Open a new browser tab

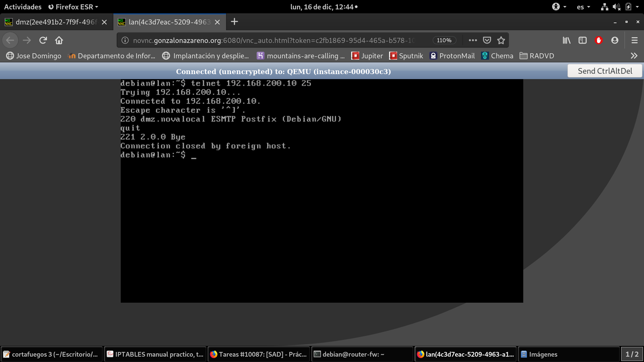[x=234, y=22]
